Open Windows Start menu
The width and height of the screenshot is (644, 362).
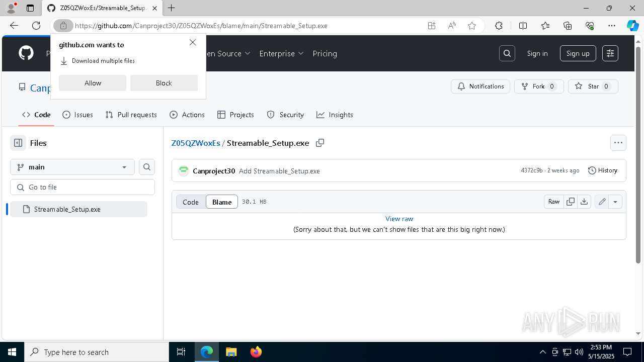point(12,352)
